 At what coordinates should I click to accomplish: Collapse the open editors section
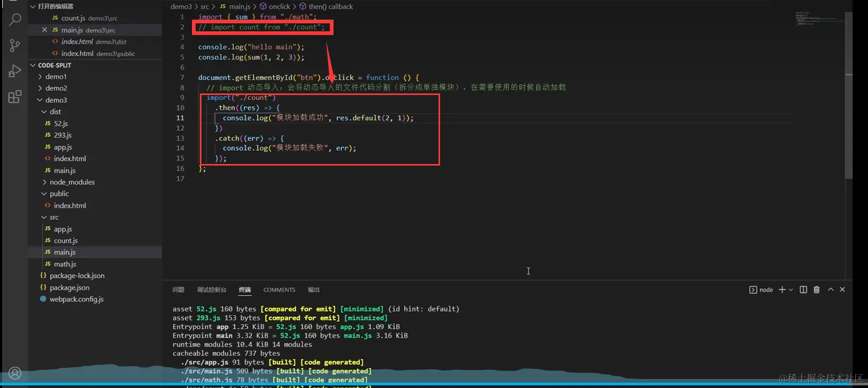33,6
